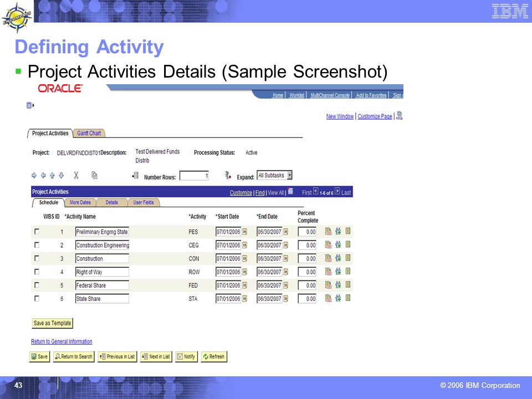Check the Preliminary Engrng State row checkbox
Viewport: 532px width, 399px height.
click(x=37, y=232)
